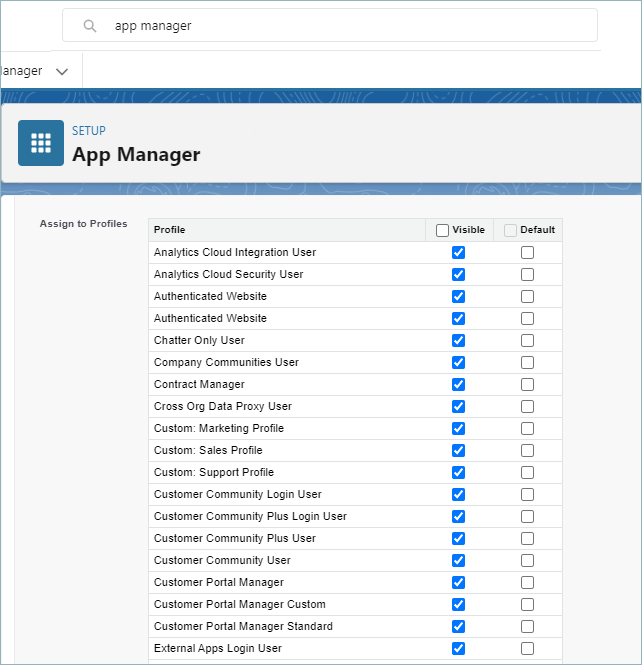Check Default for Customer Portal Manager Standard

point(528,626)
